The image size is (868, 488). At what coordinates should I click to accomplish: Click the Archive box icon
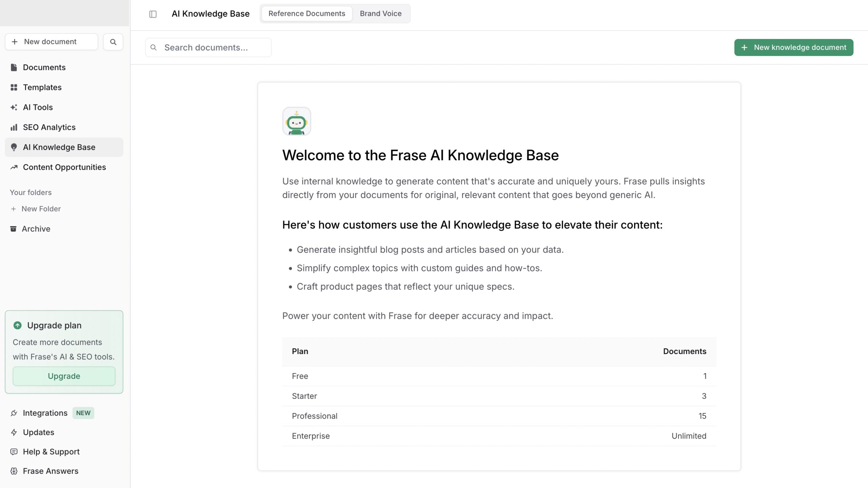pyautogui.click(x=13, y=229)
